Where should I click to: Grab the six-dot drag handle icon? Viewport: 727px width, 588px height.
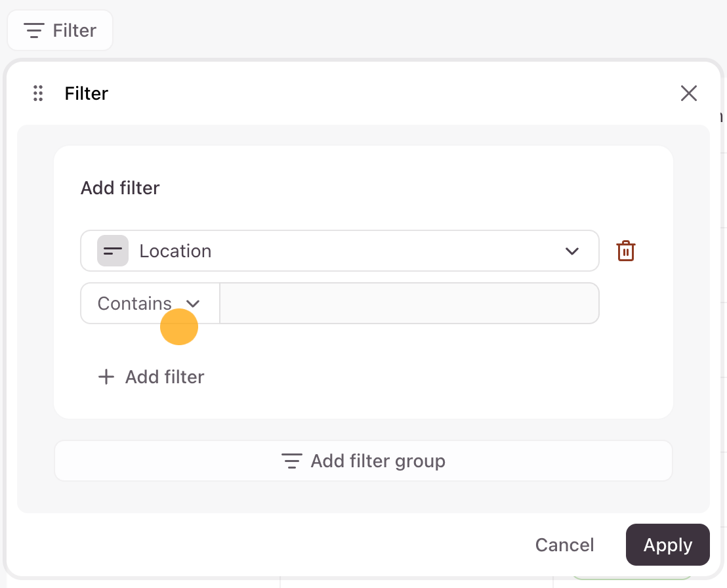[x=38, y=93]
